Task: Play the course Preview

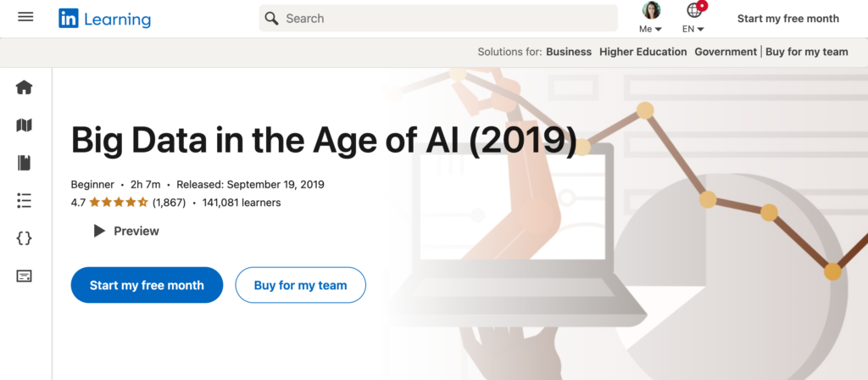Action: point(126,231)
